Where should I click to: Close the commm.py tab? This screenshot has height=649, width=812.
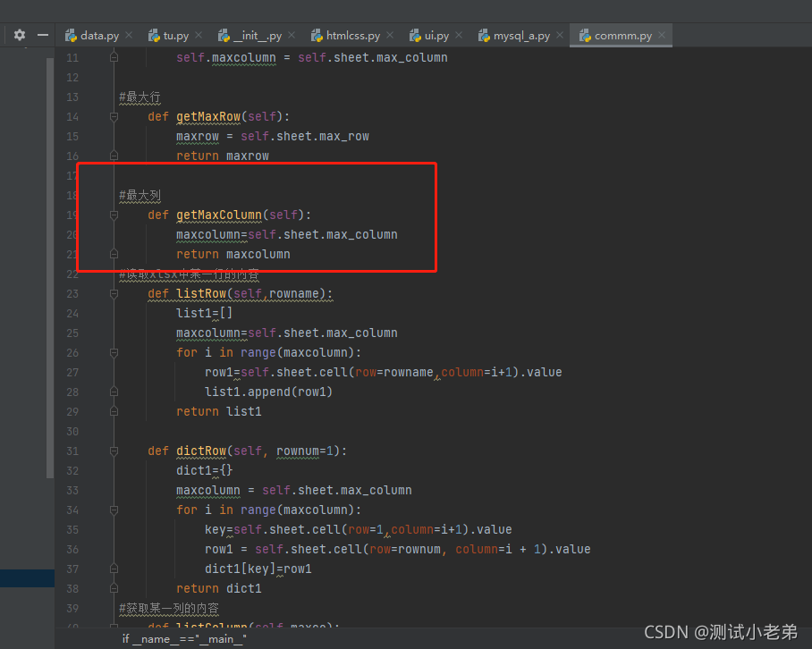click(662, 35)
